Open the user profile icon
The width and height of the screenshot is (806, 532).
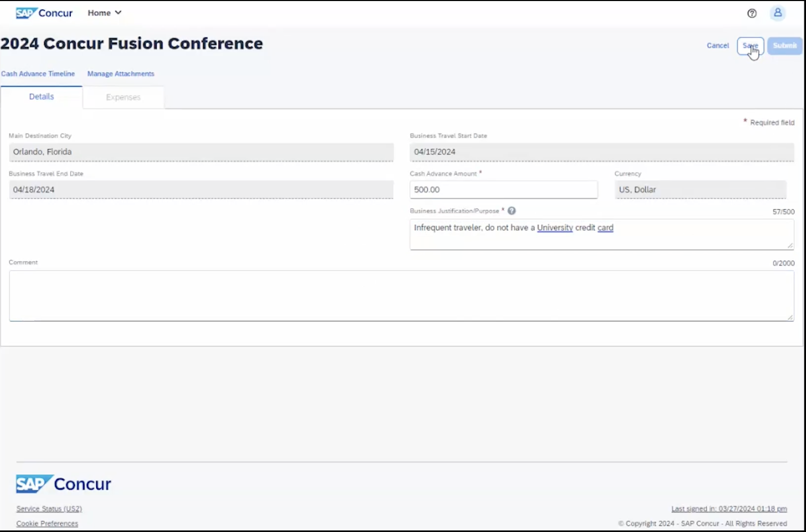[778, 12]
